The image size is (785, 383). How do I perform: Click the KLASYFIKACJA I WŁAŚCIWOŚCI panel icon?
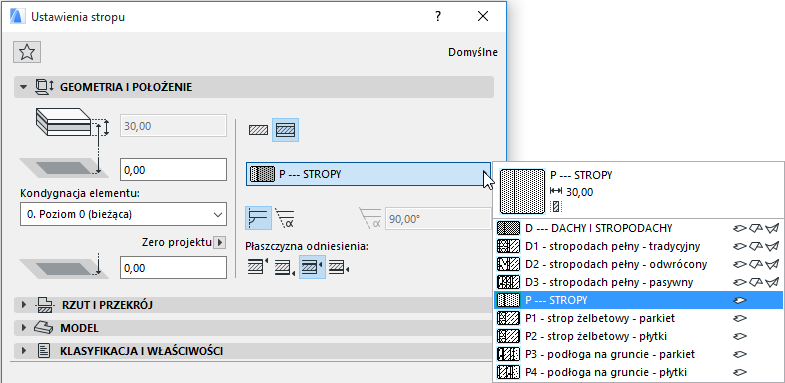coord(44,351)
